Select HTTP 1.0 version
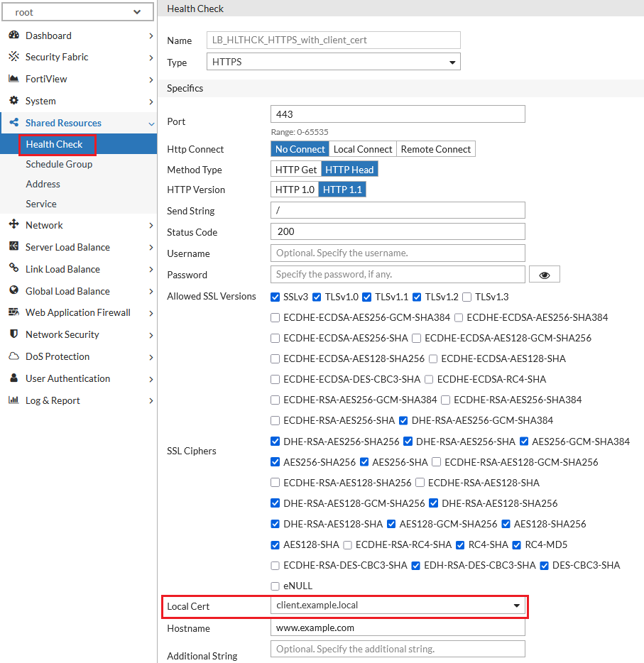 click(295, 190)
